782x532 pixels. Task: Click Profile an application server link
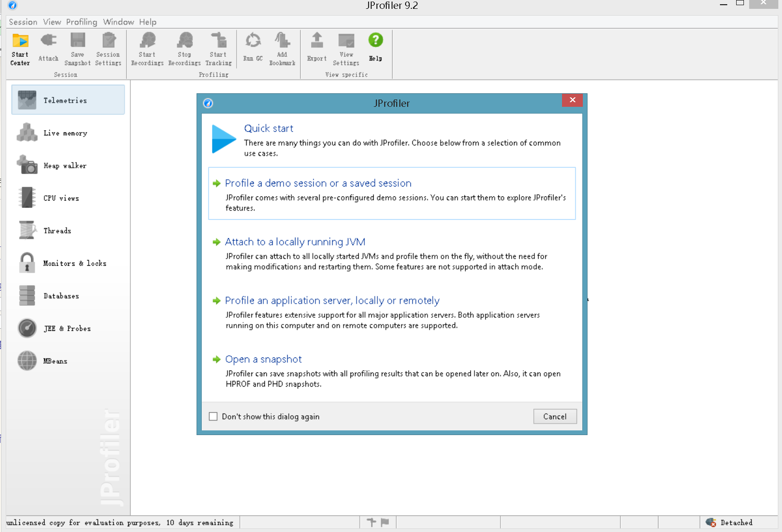pyautogui.click(x=332, y=301)
